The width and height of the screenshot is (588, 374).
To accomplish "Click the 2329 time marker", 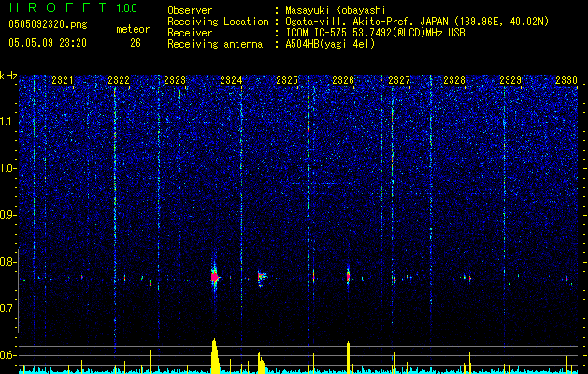I will 510,80.
